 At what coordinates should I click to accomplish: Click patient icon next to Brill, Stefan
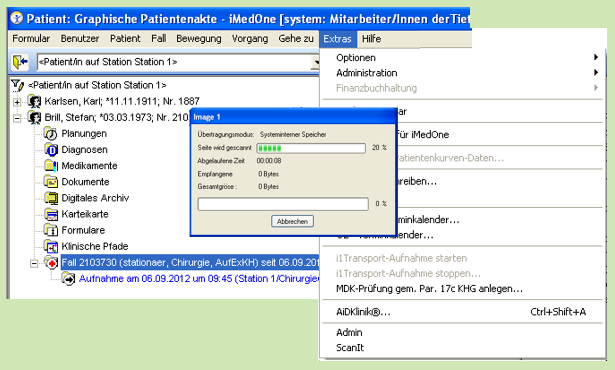click(x=35, y=117)
